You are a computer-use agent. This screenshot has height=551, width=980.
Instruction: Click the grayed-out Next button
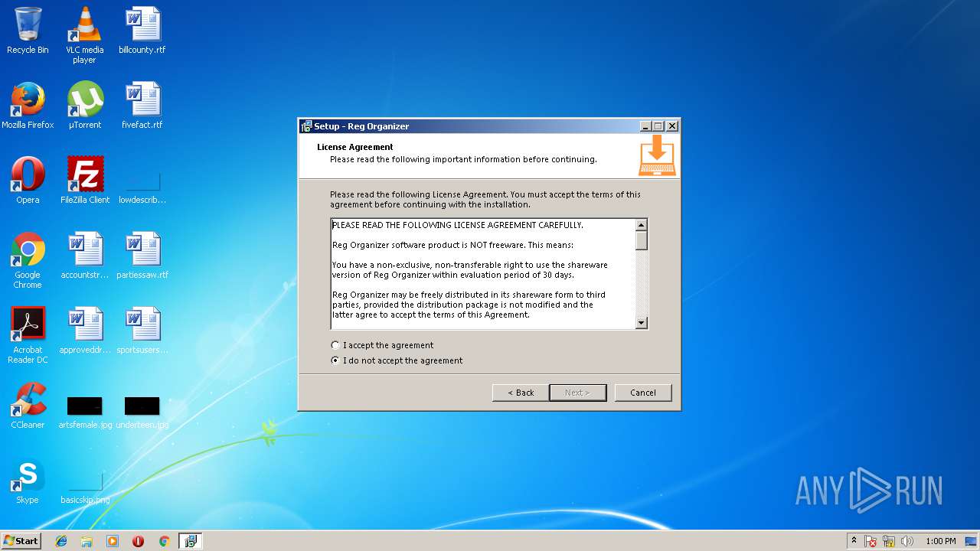click(x=578, y=393)
